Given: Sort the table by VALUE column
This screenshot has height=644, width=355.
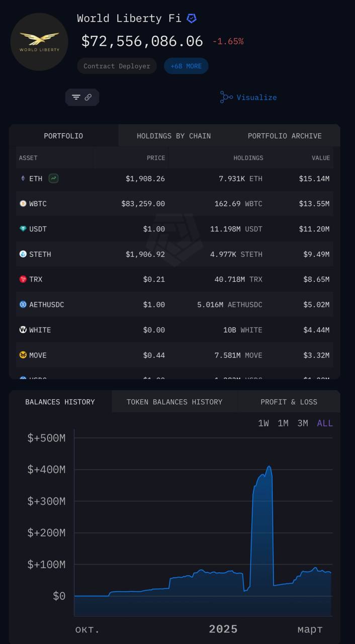Looking at the screenshot, I should tap(320, 158).
